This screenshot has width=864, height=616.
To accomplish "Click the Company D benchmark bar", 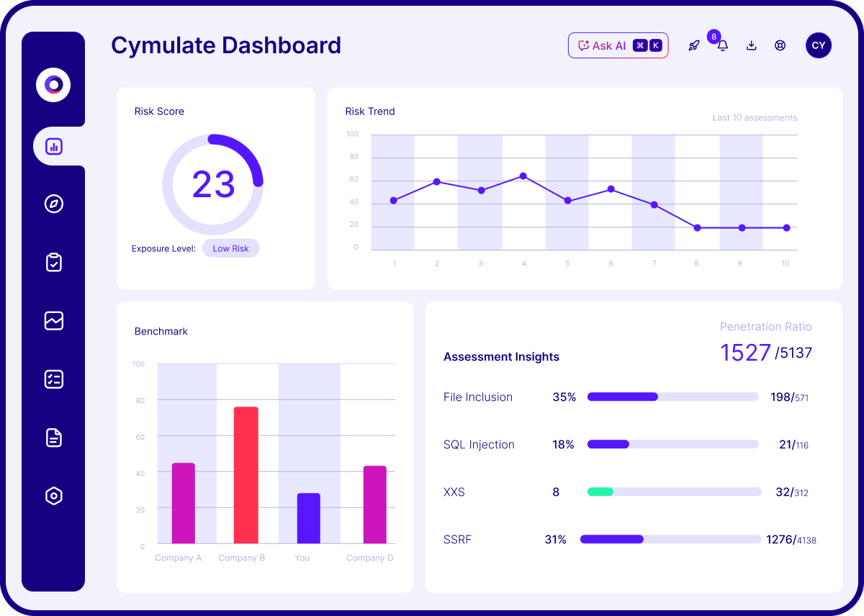I will click(375, 504).
